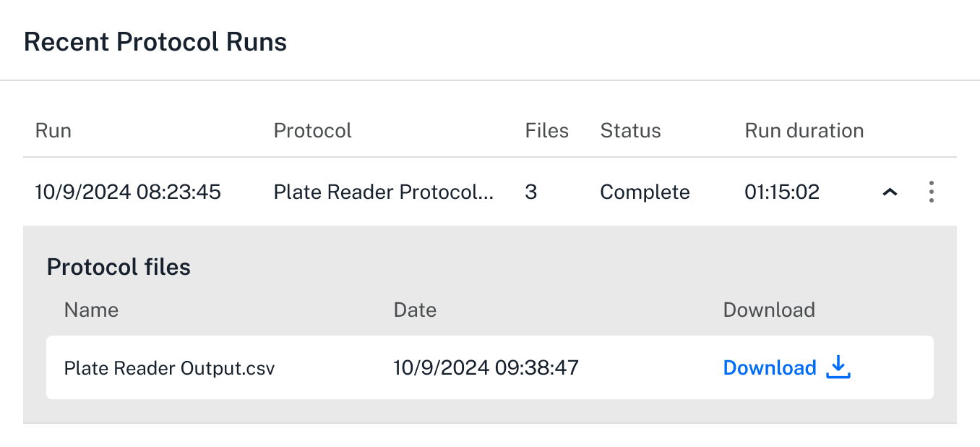Click the Complete status label
980x447 pixels.
pos(645,192)
